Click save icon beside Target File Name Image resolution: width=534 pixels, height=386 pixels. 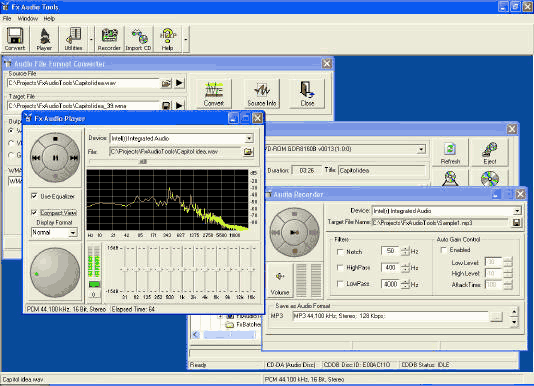pyautogui.click(x=516, y=222)
